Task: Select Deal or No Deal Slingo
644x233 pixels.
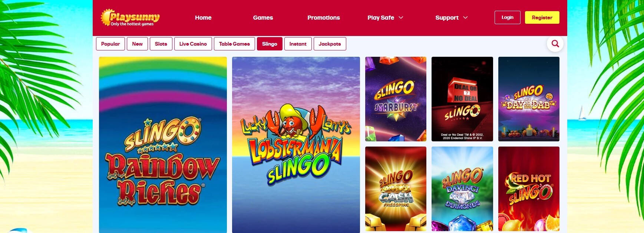Action: [x=462, y=99]
